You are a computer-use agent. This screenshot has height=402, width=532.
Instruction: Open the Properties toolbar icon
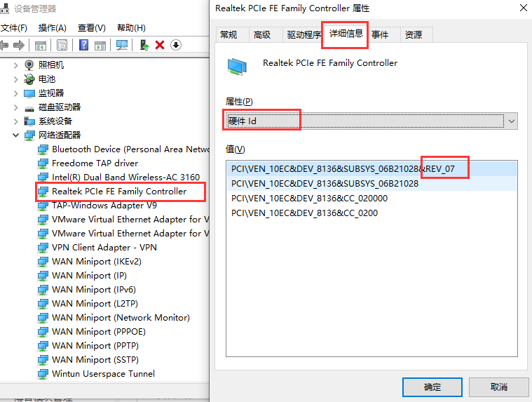coord(62,45)
